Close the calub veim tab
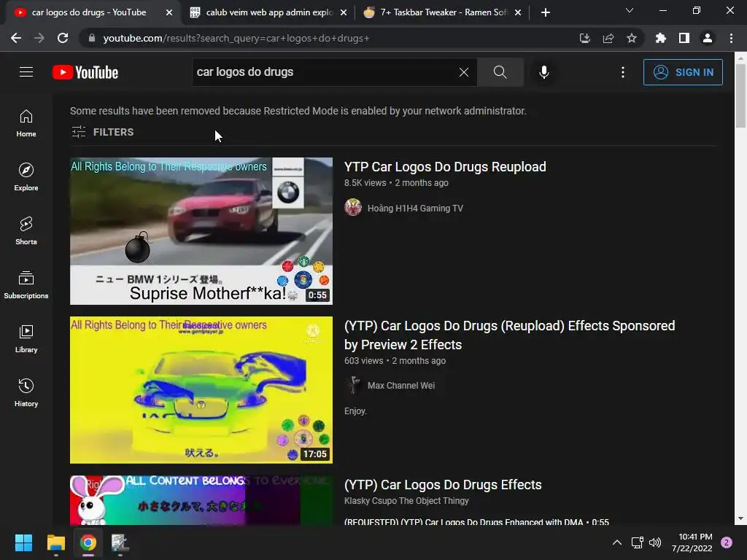This screenshot has width=747, height=560. tap(344, 12)
